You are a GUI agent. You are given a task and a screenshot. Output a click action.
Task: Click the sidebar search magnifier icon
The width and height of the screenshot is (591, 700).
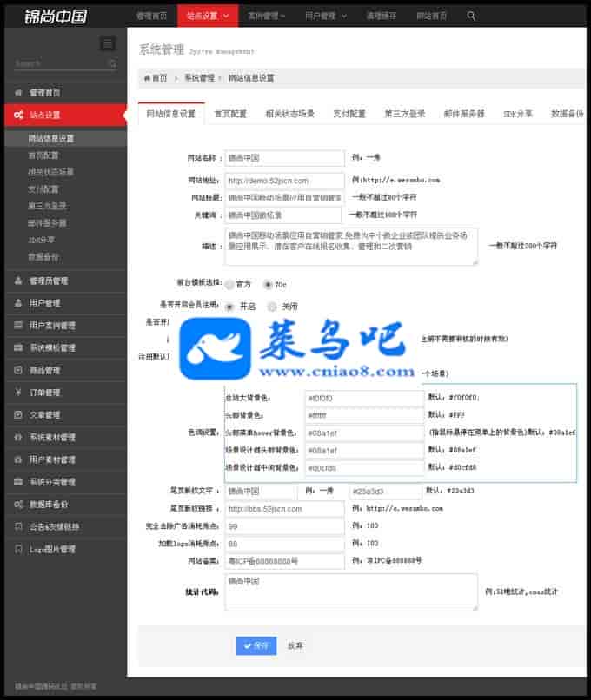[x=113, y=64]
